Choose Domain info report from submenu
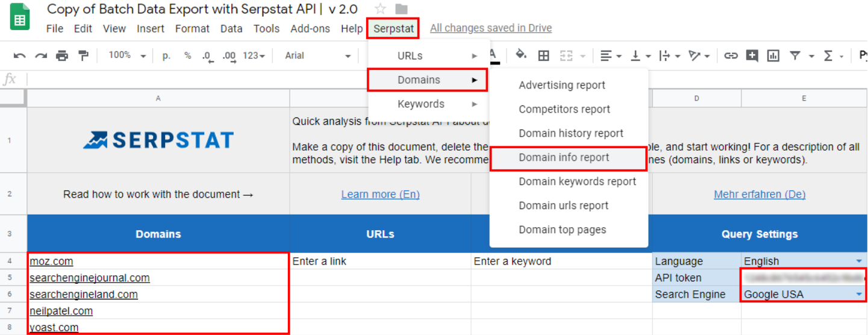 tap(564, 158)
